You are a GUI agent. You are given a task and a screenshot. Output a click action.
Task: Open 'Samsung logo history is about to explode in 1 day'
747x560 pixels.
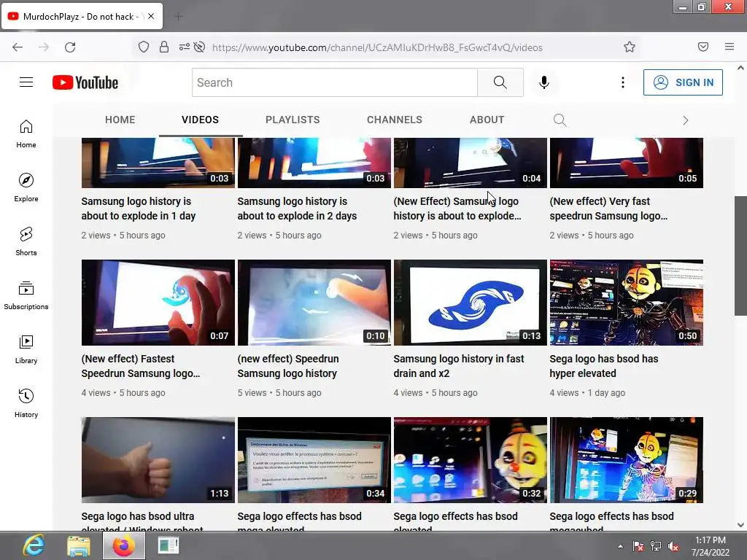point(139,209)
